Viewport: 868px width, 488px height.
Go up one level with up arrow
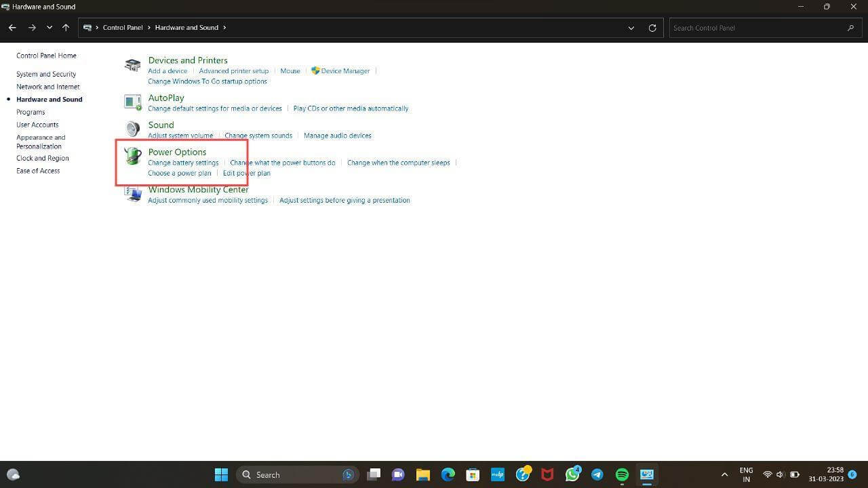click(66, 28)
